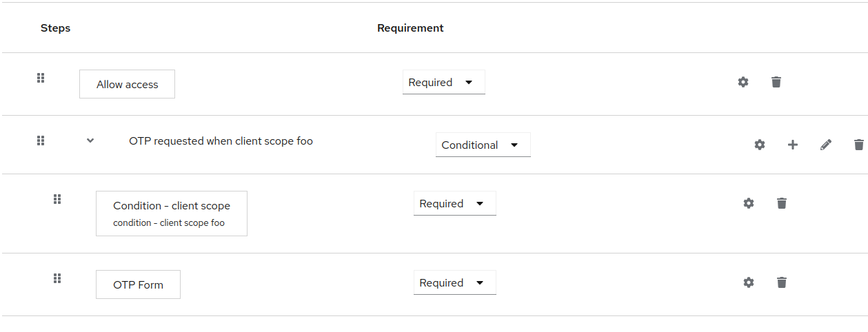Open Conditional requirement dropdown for OTP sub-flow

pos(483,145)
